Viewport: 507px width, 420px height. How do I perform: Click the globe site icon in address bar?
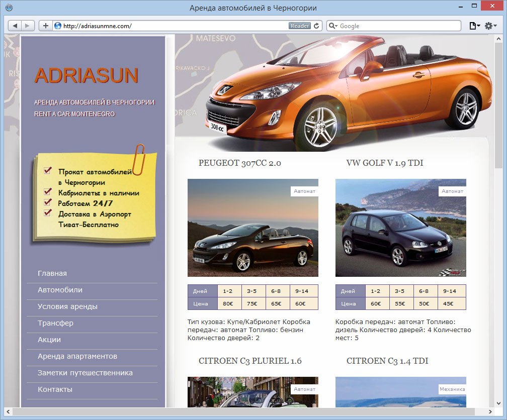pyautogui.click(x=58, y=26)
